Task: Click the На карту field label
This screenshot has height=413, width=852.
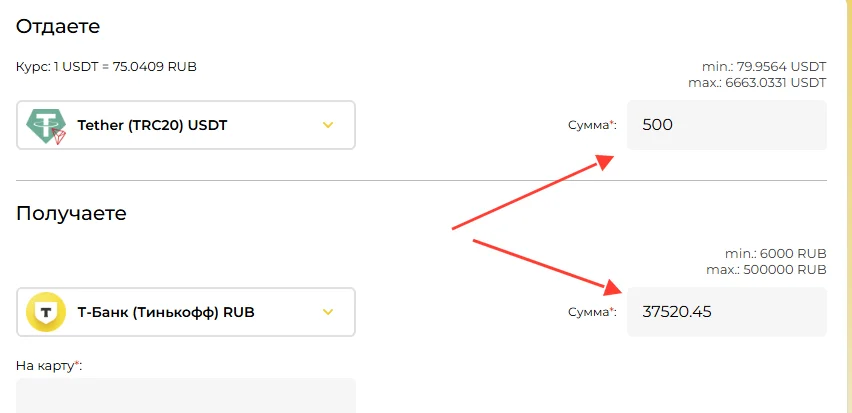Action: 49,366
